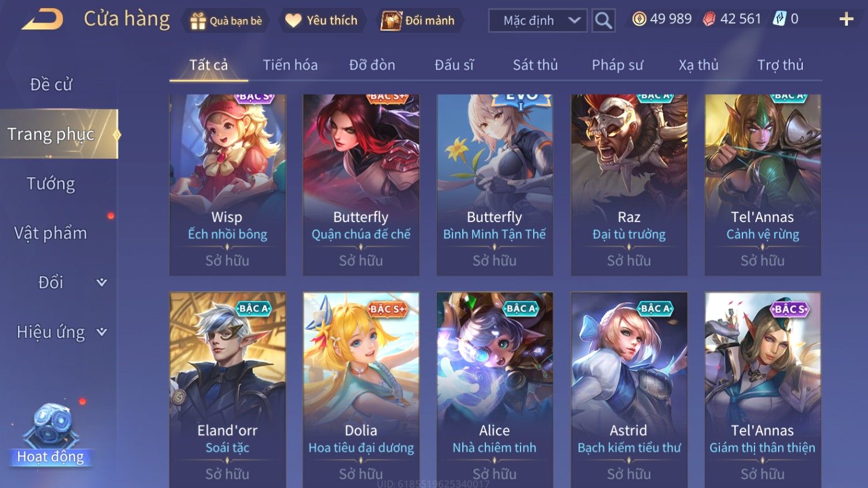Open Yêu thích heart favorites

(293, 21)
